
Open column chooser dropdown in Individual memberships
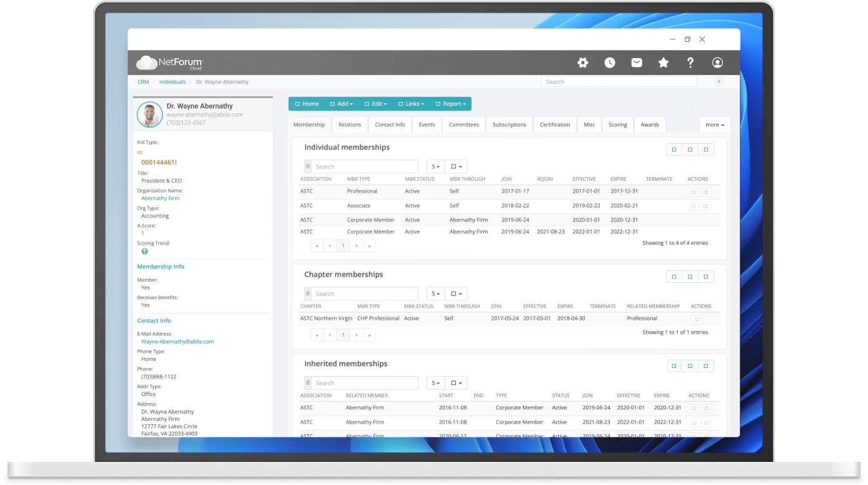tap(457, 166)
